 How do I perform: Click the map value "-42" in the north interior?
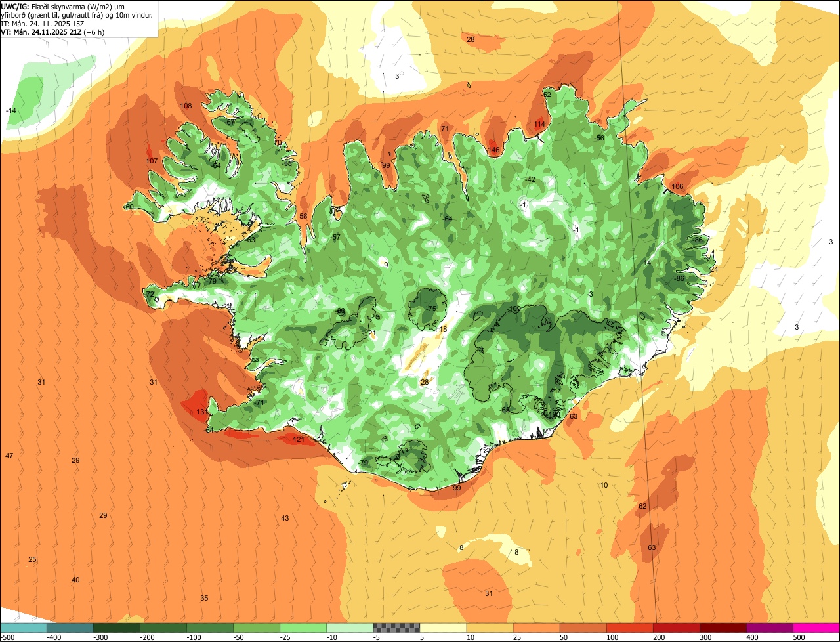click(x=530, y=180)
